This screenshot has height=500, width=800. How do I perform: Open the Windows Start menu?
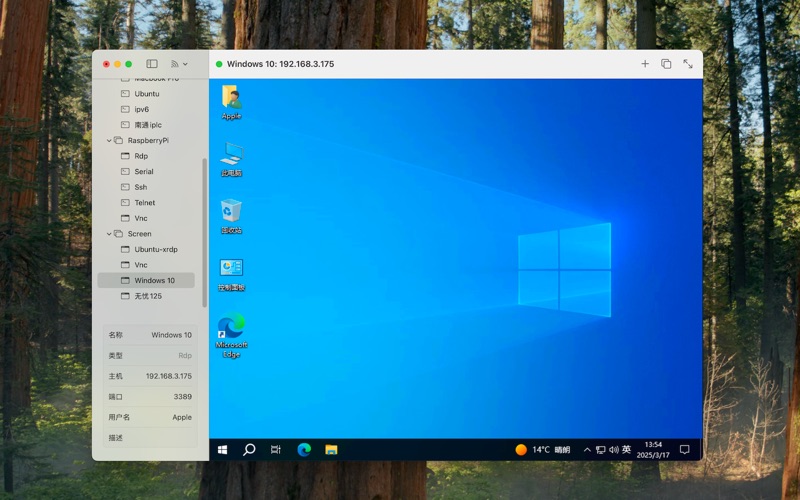(x=222, y=450)
